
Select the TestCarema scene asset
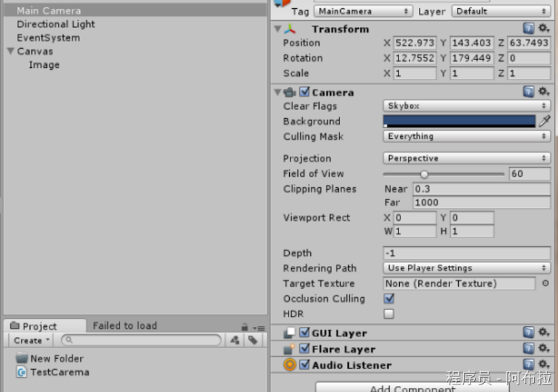coord(59,372)
